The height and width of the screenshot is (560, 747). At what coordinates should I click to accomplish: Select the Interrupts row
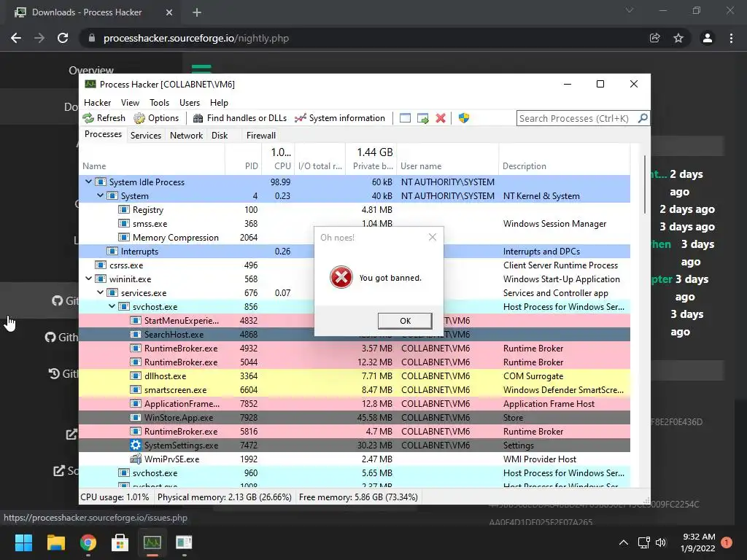355,251
